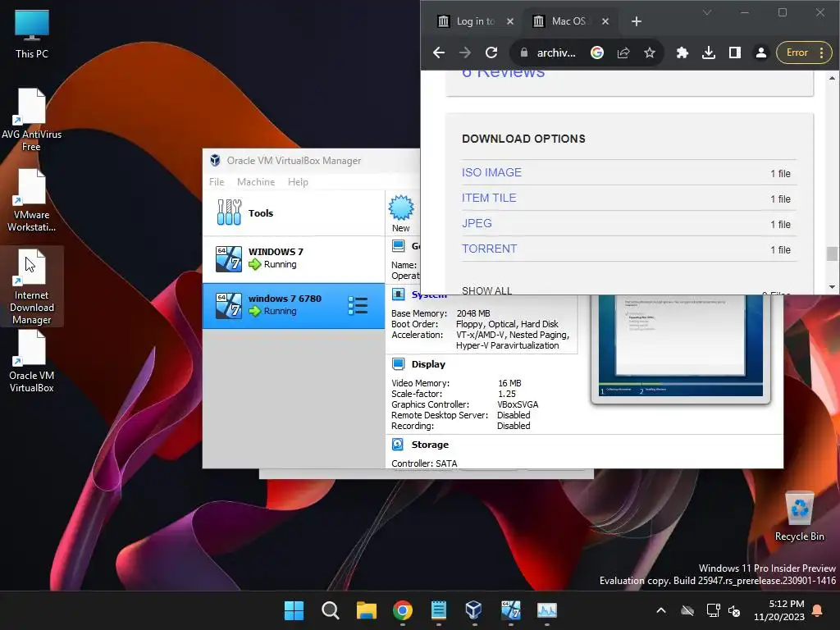Select Tools in VirtualBox sidebar
The width and height of the screenshot is (840, 630).
(x=294, y=212)
